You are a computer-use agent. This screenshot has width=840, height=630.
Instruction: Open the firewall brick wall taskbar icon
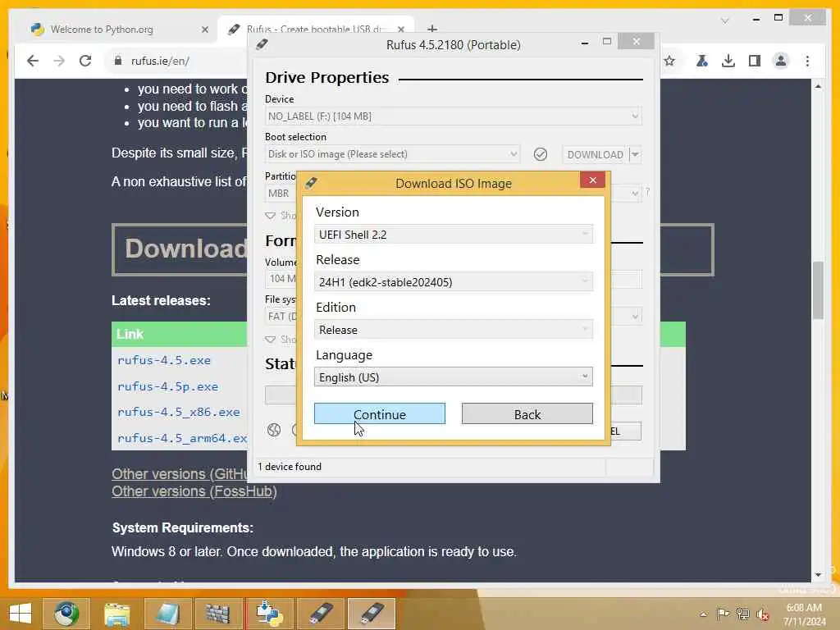pos(218,614)
